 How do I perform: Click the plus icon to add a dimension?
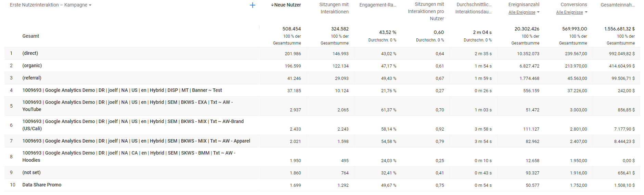pyautogui.click(x=253, y=5)
